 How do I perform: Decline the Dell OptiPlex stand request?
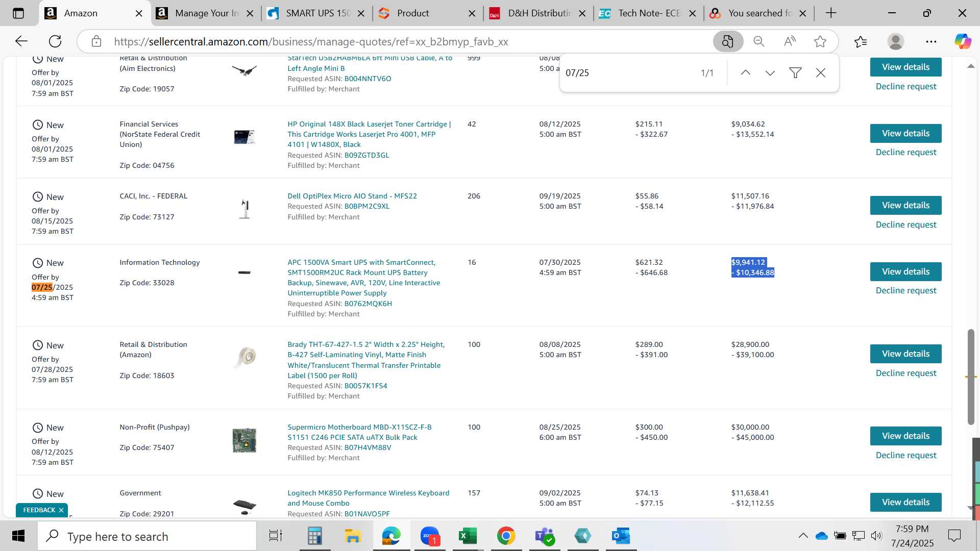click(x=905, y=225)
